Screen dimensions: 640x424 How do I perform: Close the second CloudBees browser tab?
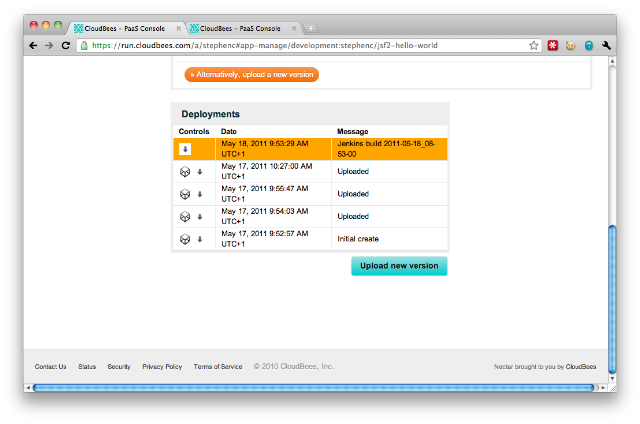click(294, 29)
